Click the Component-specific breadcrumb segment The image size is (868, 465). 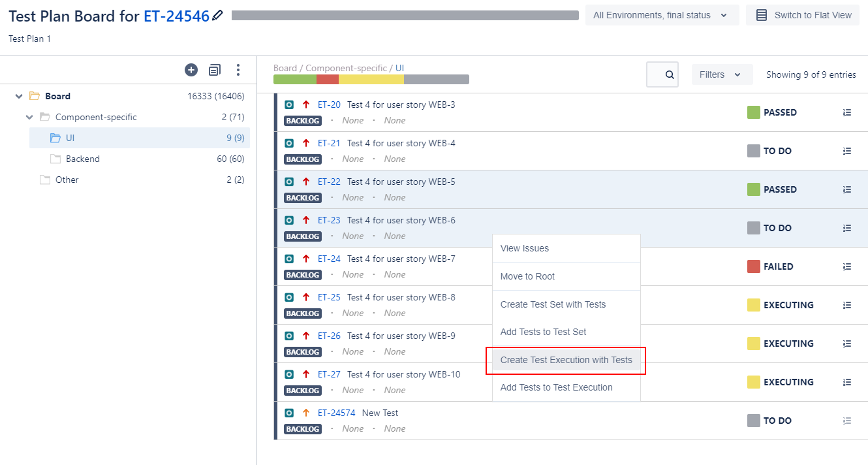pyautogui.click(x=346, y=68)
